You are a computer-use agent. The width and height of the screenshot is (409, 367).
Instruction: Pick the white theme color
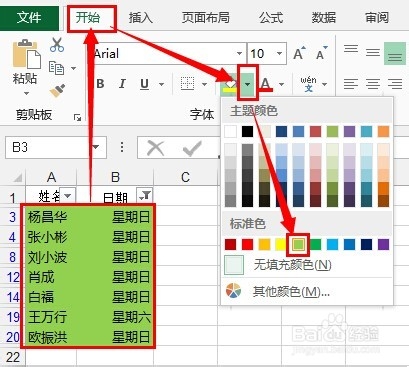point(230,131)
